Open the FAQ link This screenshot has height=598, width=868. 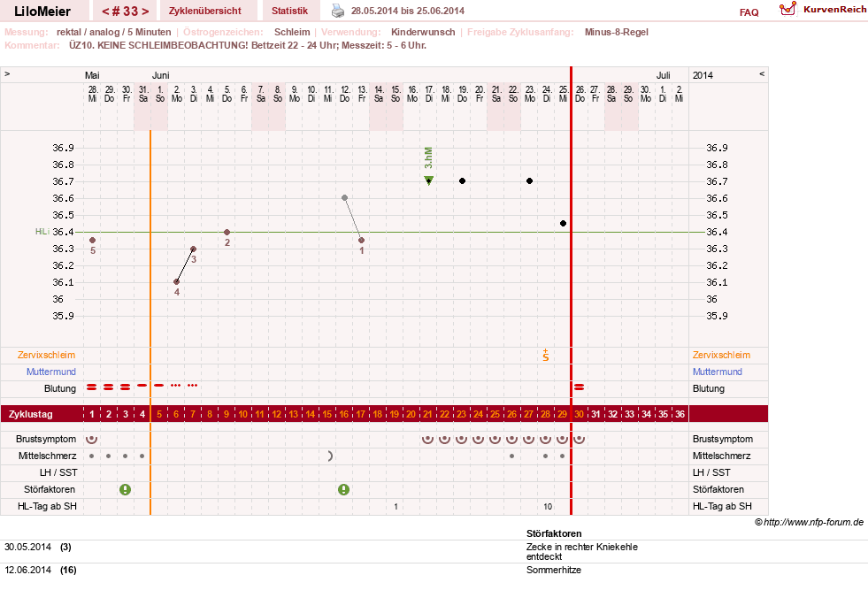(749, 12)
